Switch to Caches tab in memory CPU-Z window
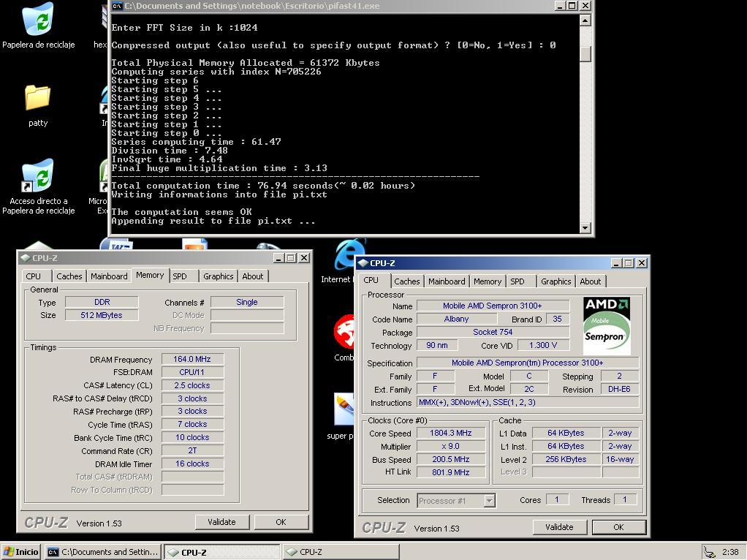Viewport: 747px width, 560px height. click(x=69, y=276)
